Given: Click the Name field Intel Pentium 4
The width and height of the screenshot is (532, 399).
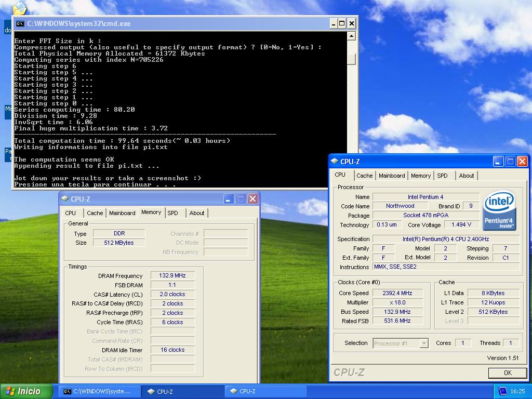Looking at the screenshot, I should (x=425, y=197).
